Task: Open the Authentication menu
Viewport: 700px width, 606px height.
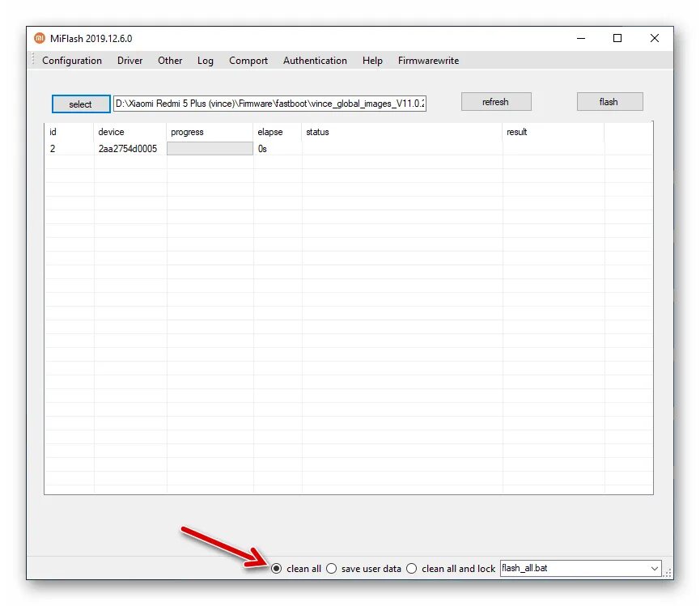Action: [315, 61]
